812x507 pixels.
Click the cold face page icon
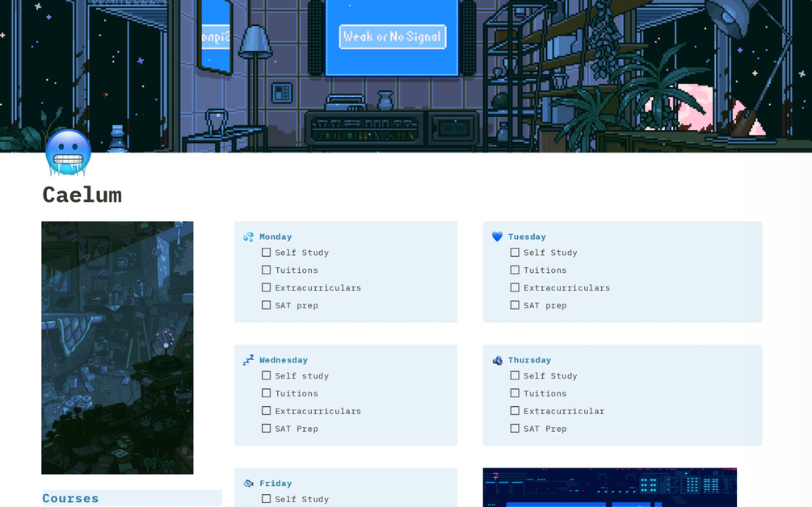point(69,153)
